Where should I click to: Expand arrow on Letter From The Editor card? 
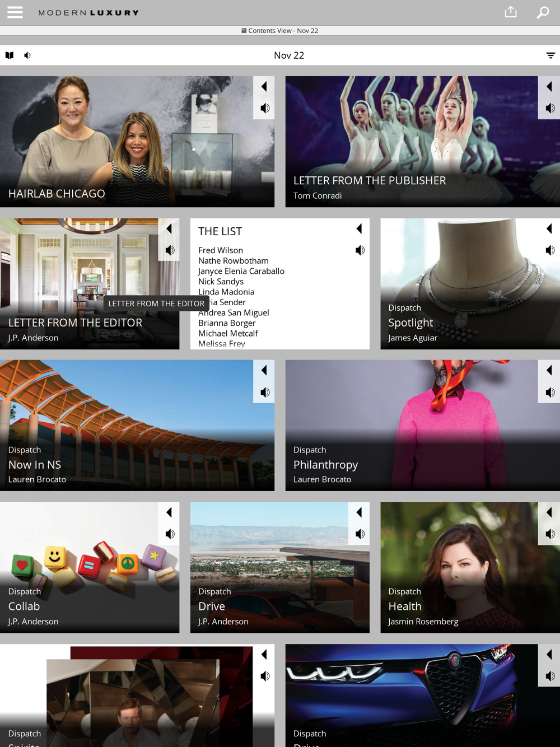tap(169, 228)
